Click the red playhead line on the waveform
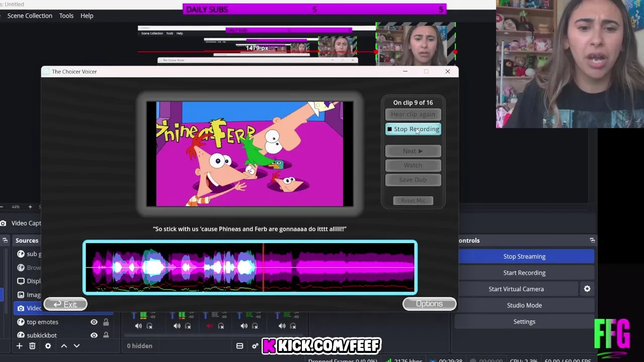The image size is (644, 362). [263, 267]
